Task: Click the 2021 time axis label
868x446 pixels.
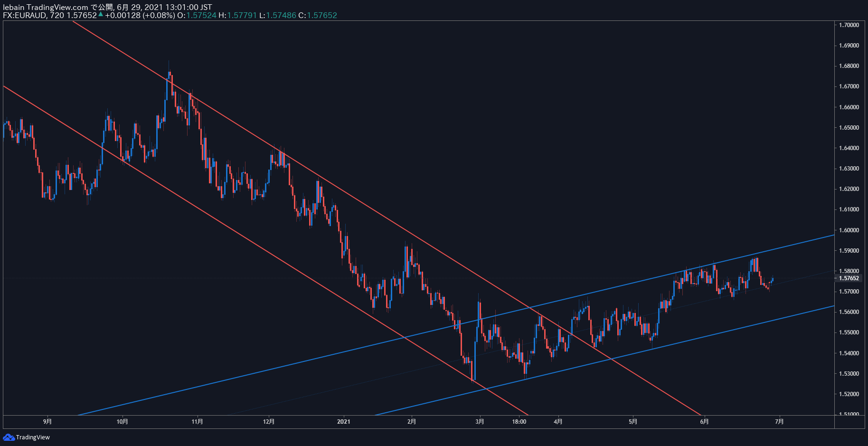Action: [344, 421]
